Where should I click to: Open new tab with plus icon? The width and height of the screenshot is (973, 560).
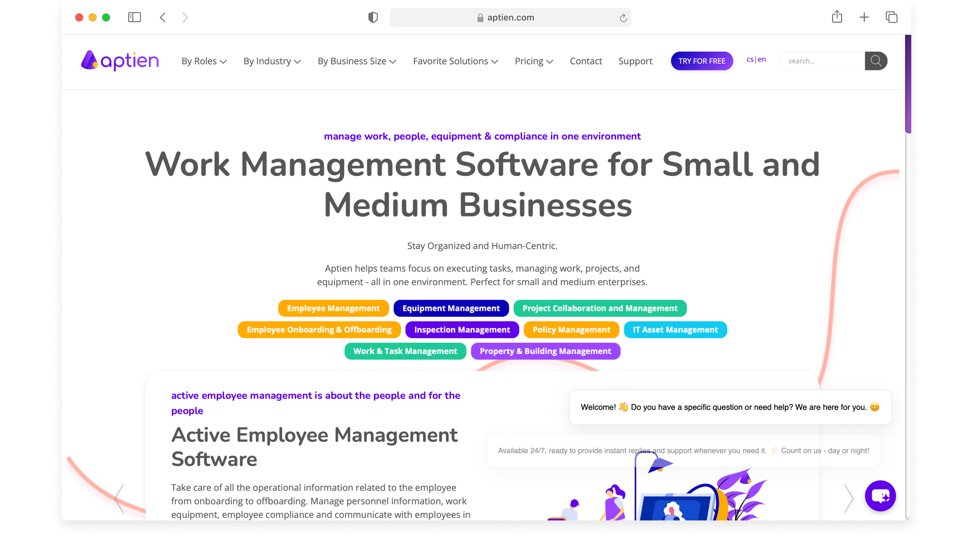point(864,17)
